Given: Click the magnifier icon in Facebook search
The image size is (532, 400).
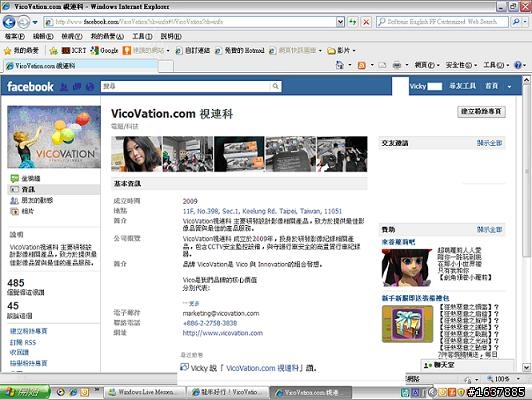Looking at the screenshot, I should (x=276, y=87).
